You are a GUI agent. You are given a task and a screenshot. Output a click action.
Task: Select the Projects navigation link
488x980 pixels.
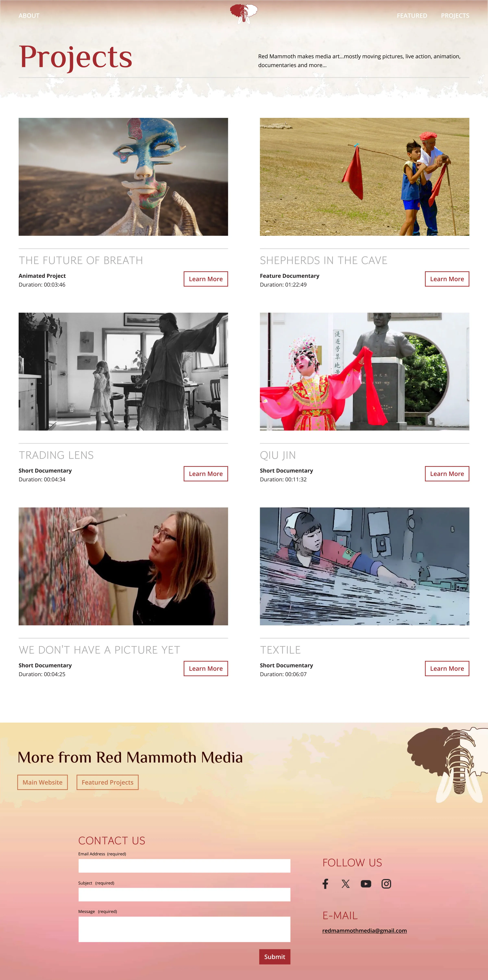click(x=455, y=16)
